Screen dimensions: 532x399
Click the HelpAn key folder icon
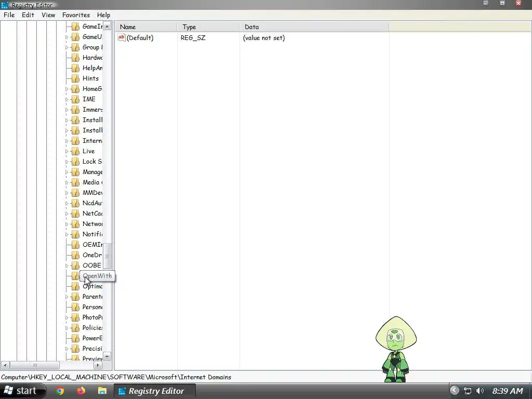75,68
